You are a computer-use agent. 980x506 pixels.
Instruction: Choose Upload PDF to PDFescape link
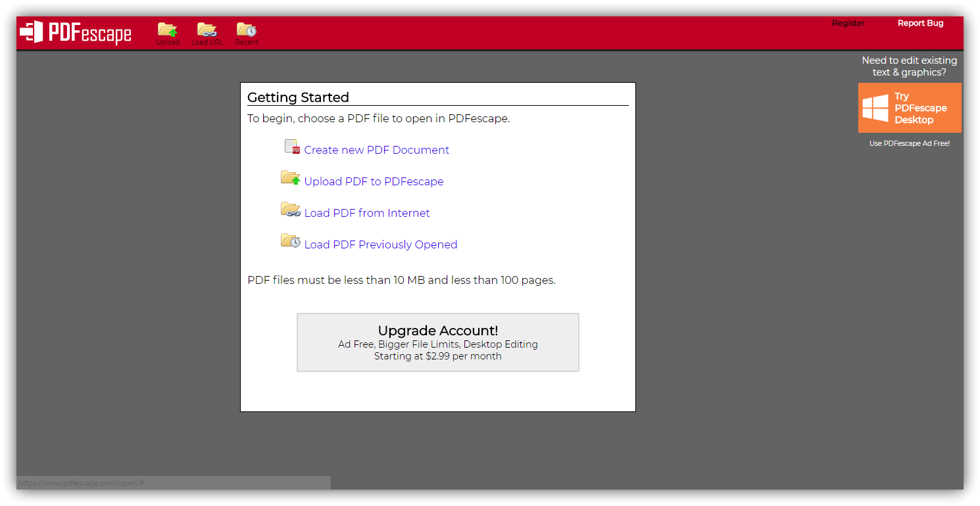(x=374, y=181)
